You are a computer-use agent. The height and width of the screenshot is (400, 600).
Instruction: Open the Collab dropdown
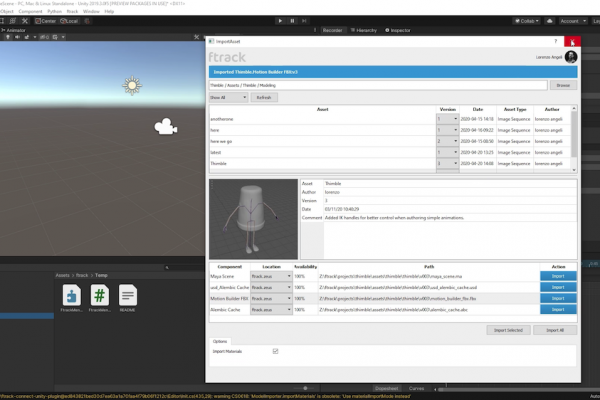(527, 21)
